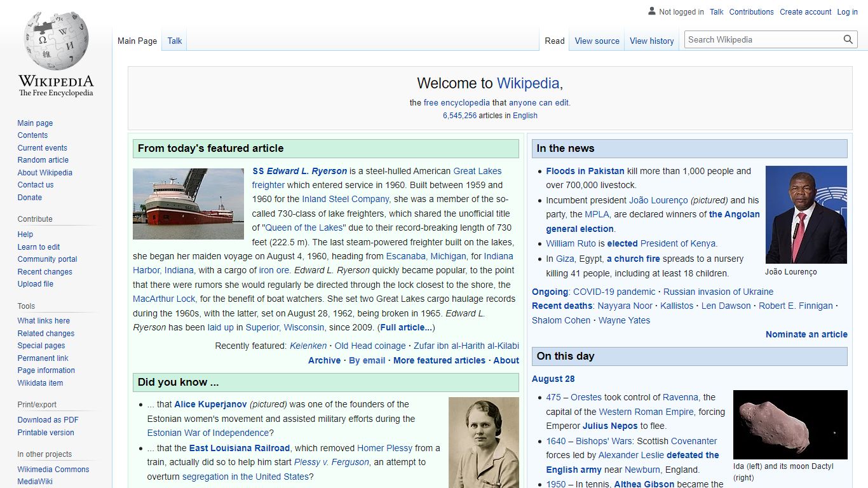Open the View history tab
The width and height of the screenshot is (868, 488).
(x=652, y=41)
